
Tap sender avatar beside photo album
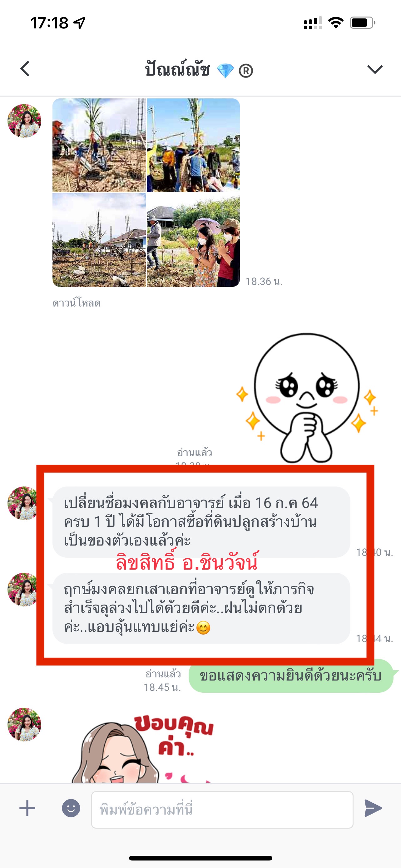point(24,121)
